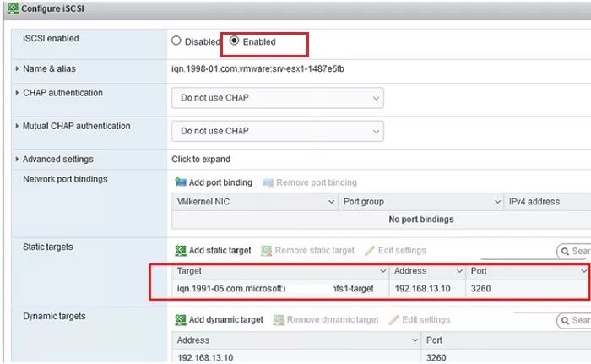Click the static targets Edit settings text
This screenshot has height=364, width=591.
click(x=402, y=251)
